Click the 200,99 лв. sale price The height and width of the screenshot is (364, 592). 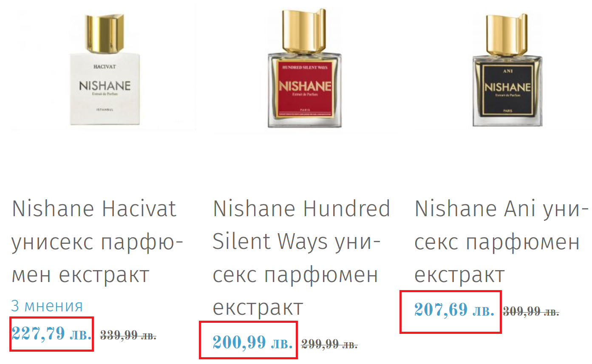[x=252, y=342]
